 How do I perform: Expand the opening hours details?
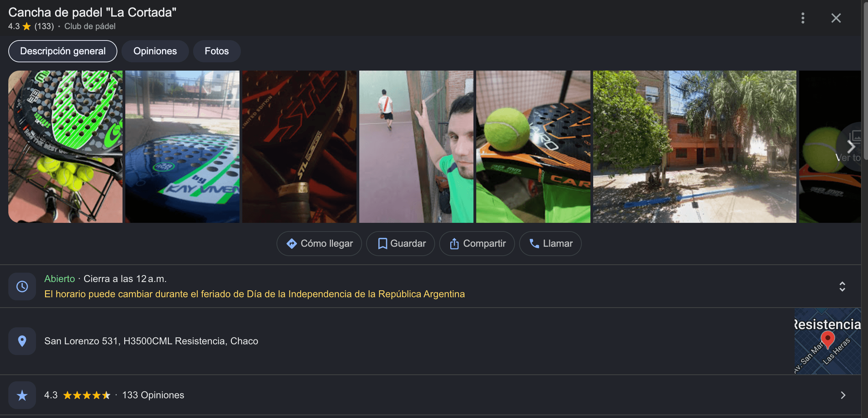(842, 287)
